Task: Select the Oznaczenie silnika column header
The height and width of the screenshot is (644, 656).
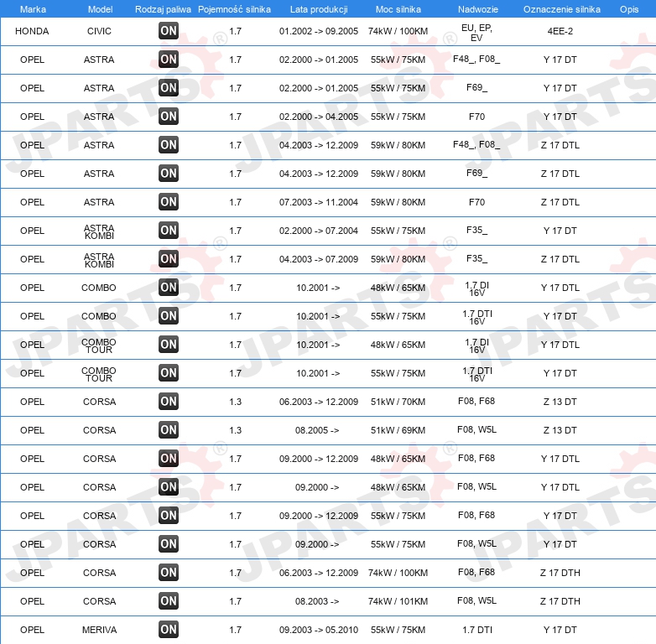Action: 562,9
